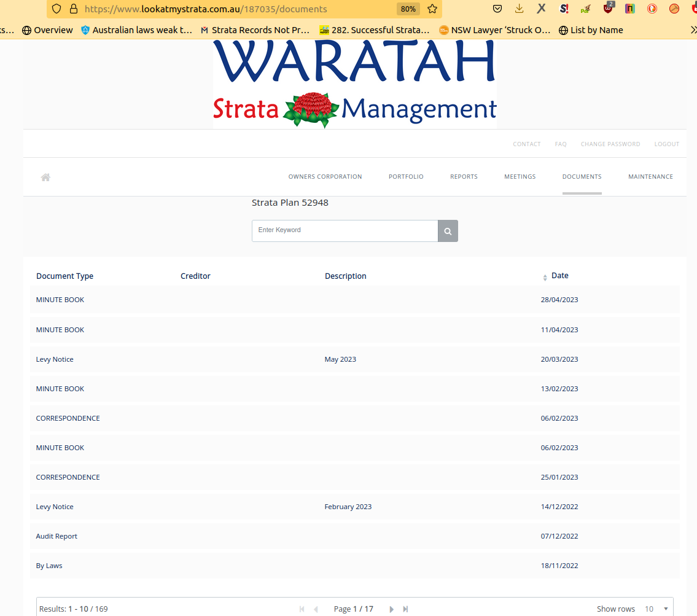Show more bookmarks via overflow chevron
The image size is (697, 616).
[693, 30]
